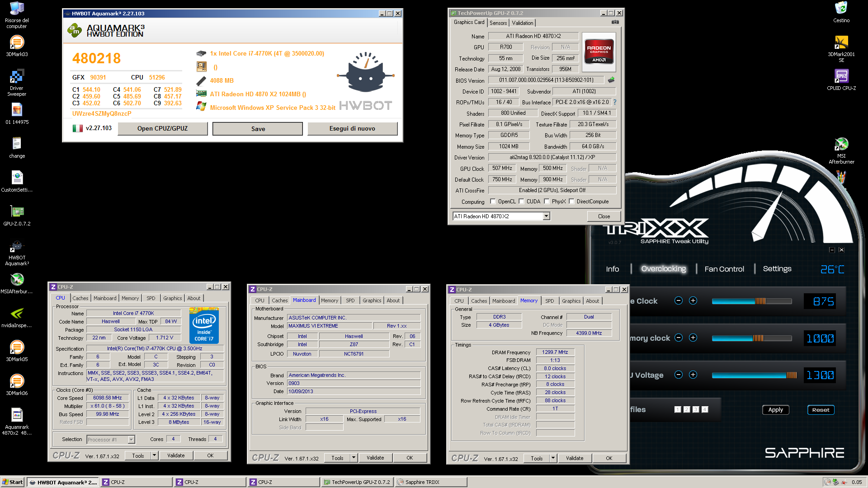Toggle the CUDA checkbox in GPU-Z
The height and width of the screenshot is (488, 868).
pos(522,202)
